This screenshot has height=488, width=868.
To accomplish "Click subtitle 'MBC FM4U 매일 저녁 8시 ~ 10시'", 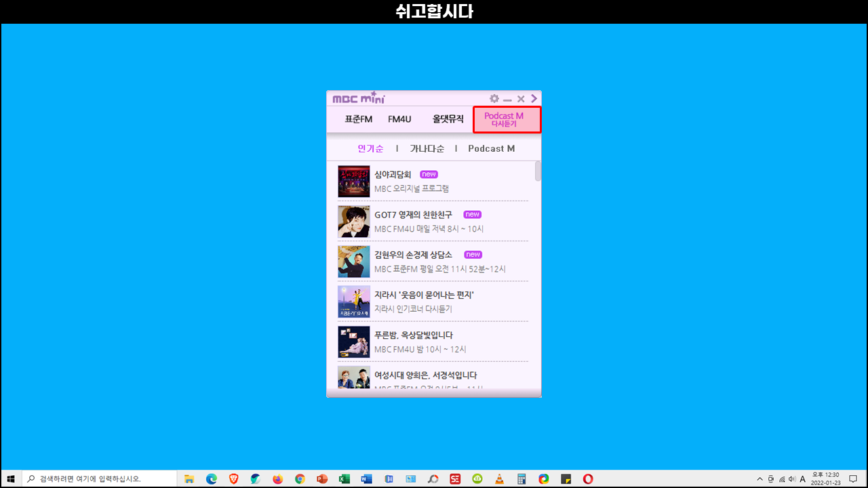I will [x=429, y=228].
